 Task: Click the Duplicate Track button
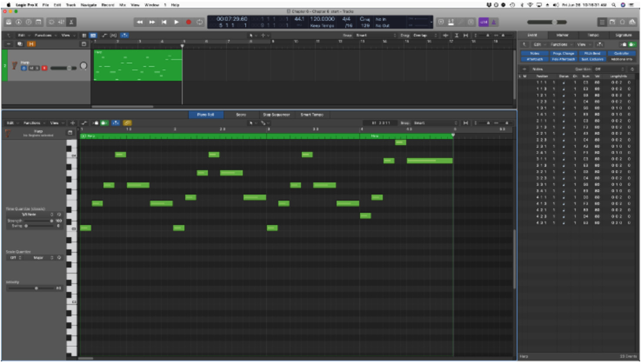(x=20, y=44)
